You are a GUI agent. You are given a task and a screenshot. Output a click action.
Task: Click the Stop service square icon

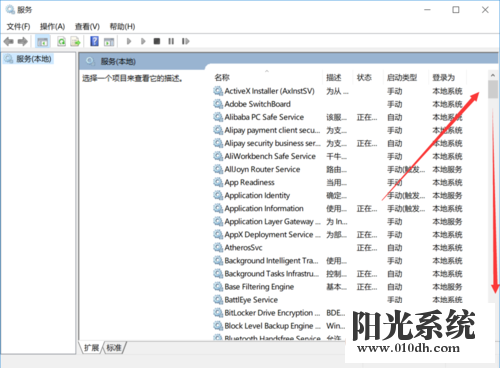click(157, 41)
